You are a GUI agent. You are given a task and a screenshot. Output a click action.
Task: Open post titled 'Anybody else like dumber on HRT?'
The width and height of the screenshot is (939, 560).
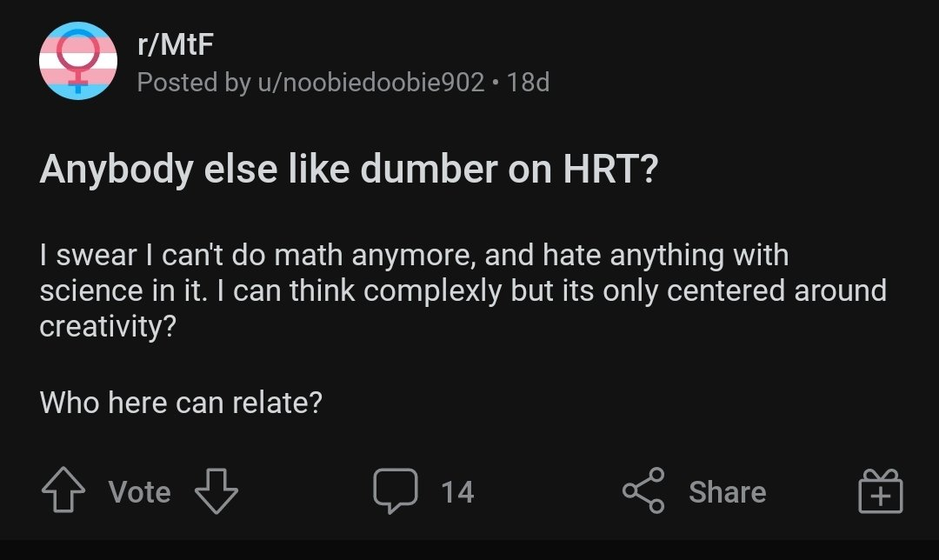348,169
